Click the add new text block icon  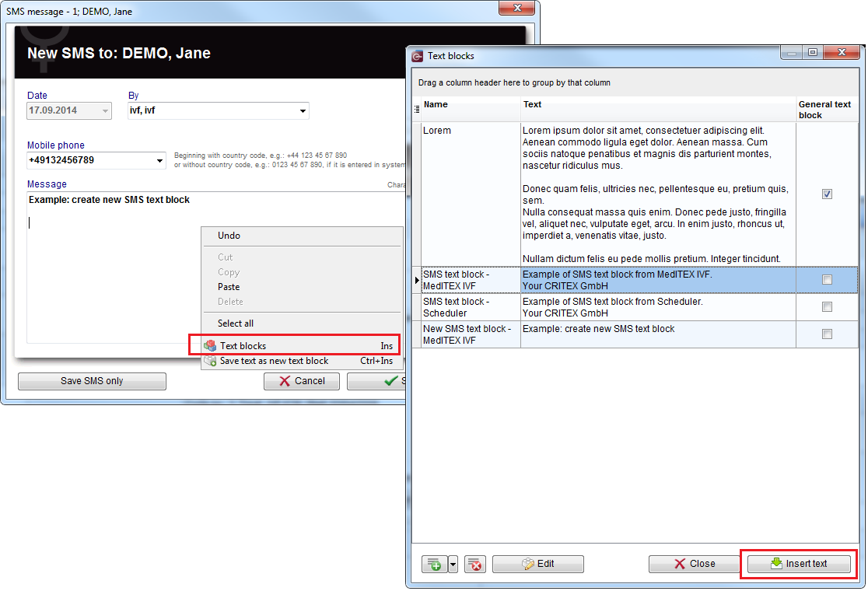[435, 564]
